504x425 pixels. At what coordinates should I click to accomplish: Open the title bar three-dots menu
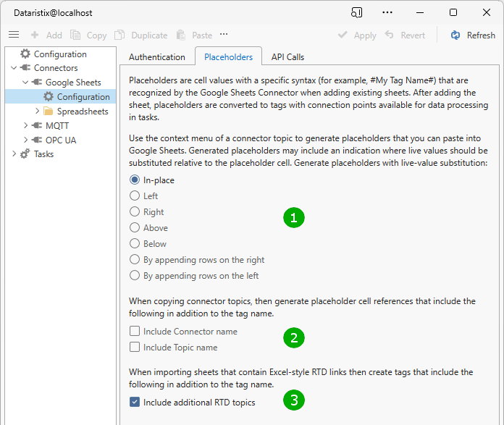tap(387, 12)
